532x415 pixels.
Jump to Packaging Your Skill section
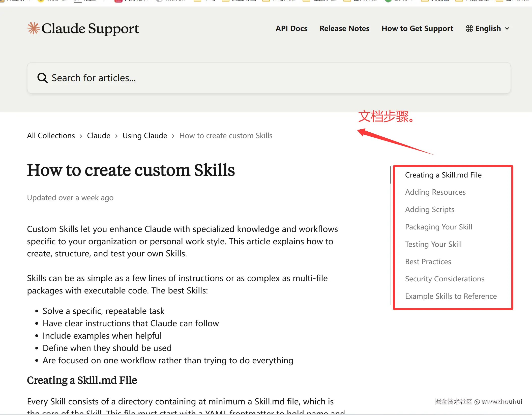point(438,227)
